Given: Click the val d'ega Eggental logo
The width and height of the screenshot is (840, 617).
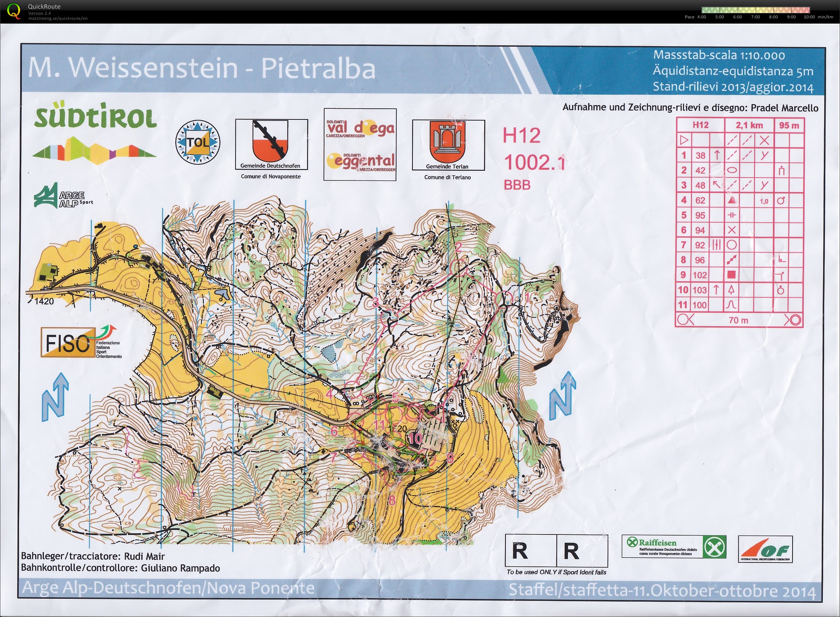Looking at the screenshot, I should pos(360,145).
